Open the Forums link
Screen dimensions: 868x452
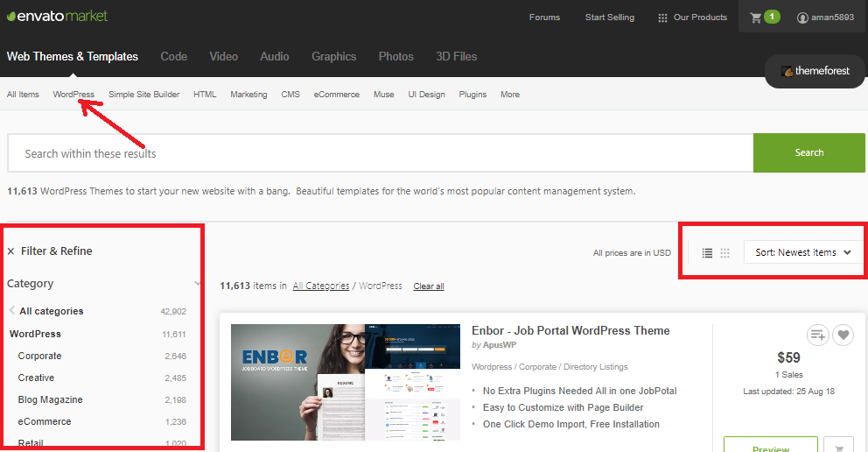click(545, 18)
